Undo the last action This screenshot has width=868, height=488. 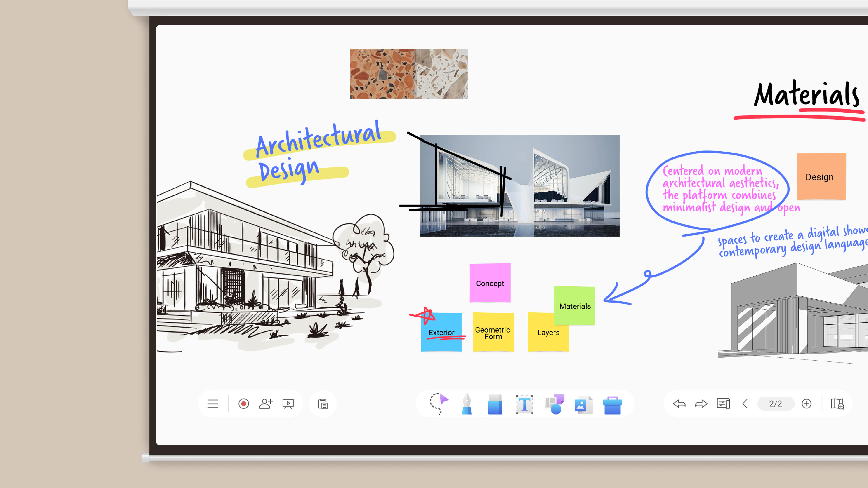[680, 404]
